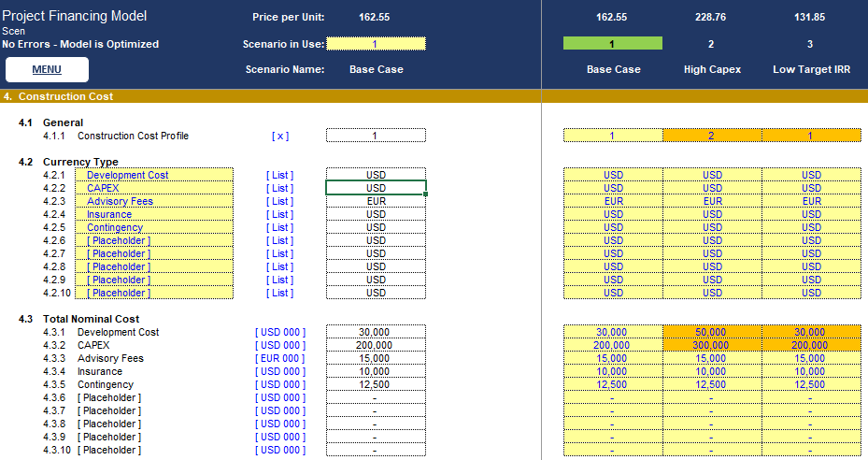This screenshot has height=460, width=868.
Task: Click the Total Nominal Cost heading
Action: tap(92, 319)
